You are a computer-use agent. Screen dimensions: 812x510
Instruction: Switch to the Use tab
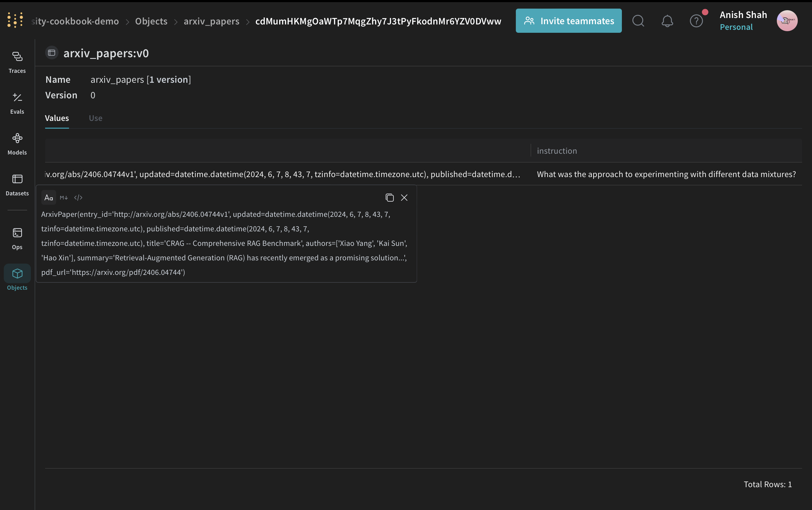95,118
